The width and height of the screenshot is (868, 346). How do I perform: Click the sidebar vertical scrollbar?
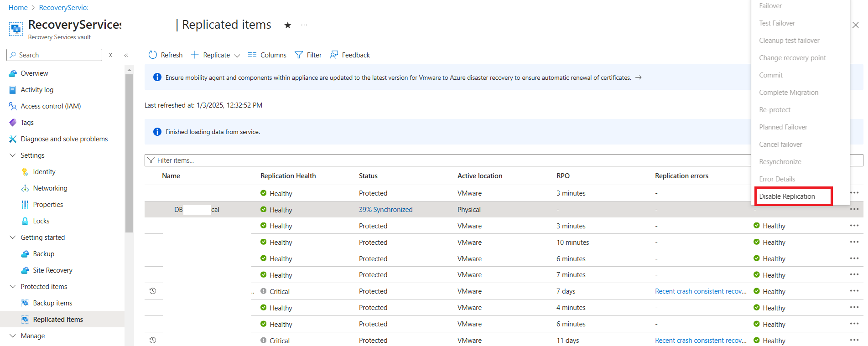point(130,153)
